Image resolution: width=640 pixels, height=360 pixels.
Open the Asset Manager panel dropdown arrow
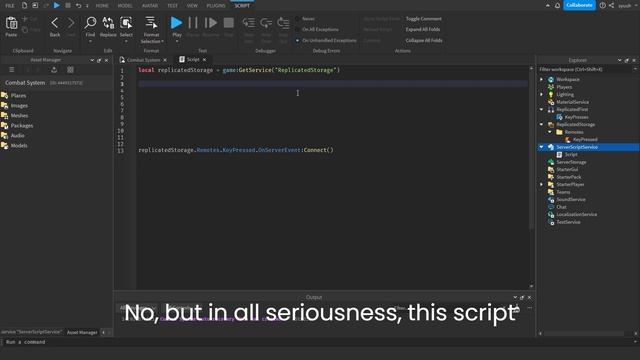click(92, 60)
